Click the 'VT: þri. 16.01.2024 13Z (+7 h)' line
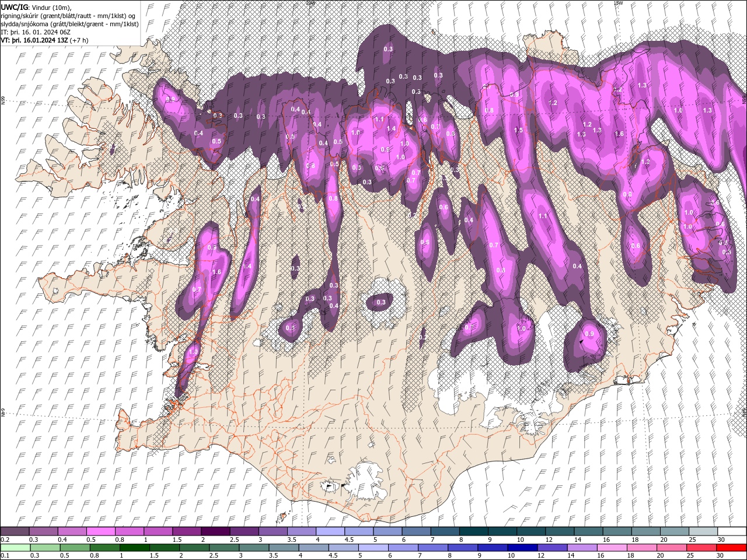The height and width of the screenshot is (560, 747). point(45,40)
